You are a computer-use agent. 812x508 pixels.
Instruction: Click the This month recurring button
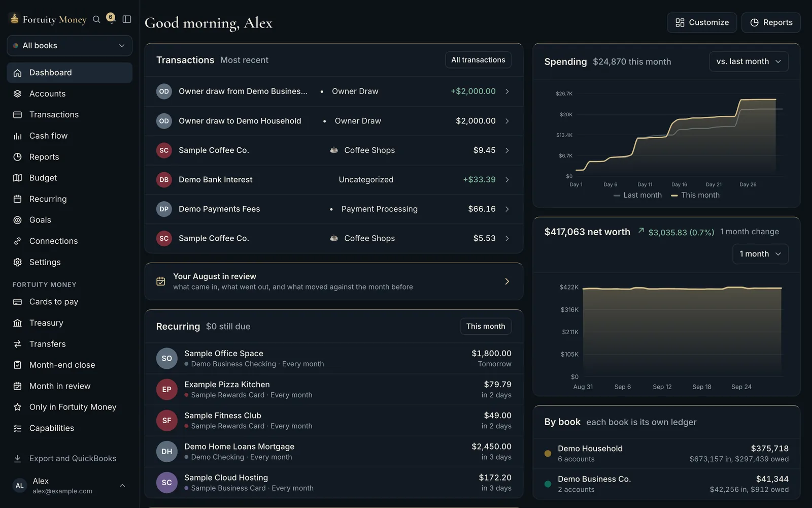coord(486,326)
